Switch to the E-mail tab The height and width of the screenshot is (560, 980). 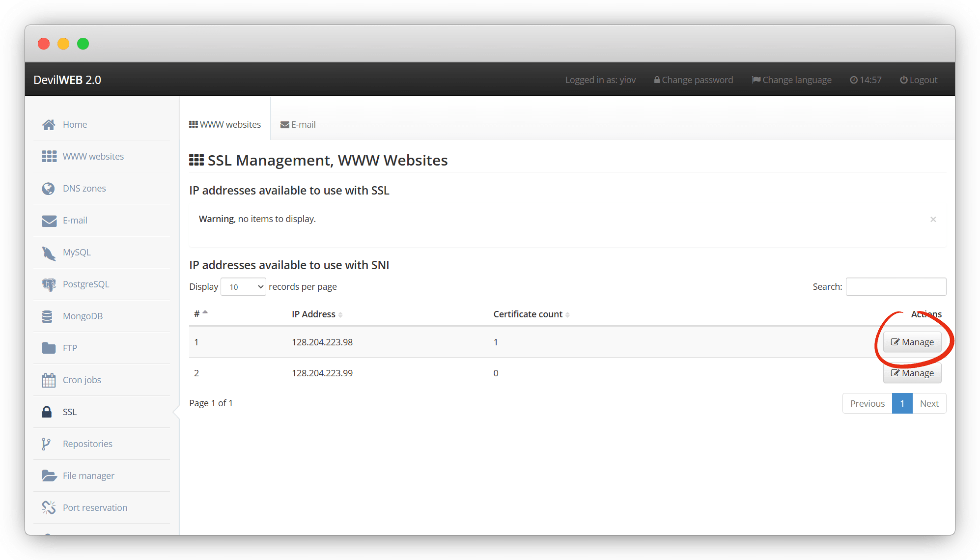(298, 125)
